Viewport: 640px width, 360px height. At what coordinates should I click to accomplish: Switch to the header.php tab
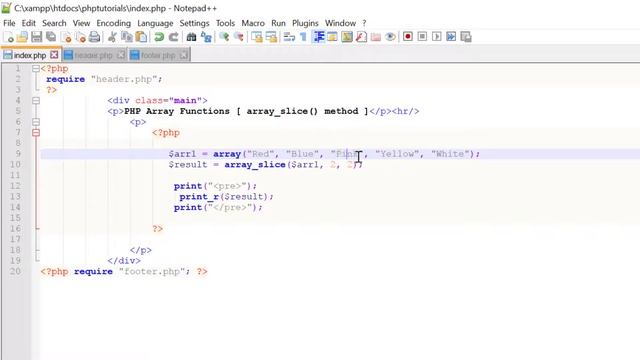tap(93, 55)
